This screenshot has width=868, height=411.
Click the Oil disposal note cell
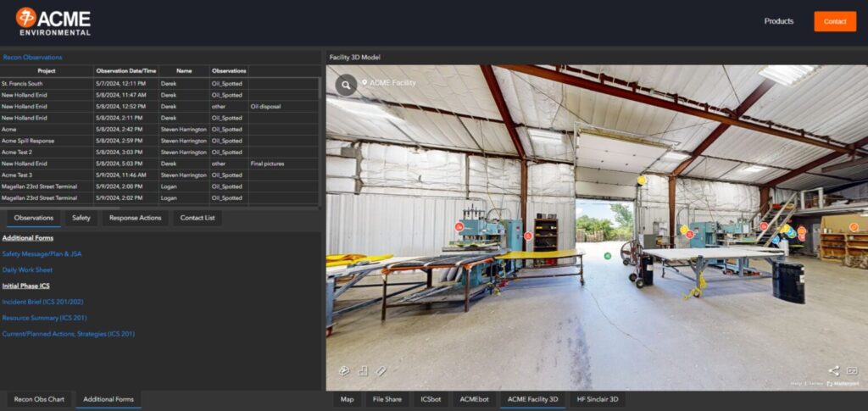pyautogui.click(x=283, y=106)
